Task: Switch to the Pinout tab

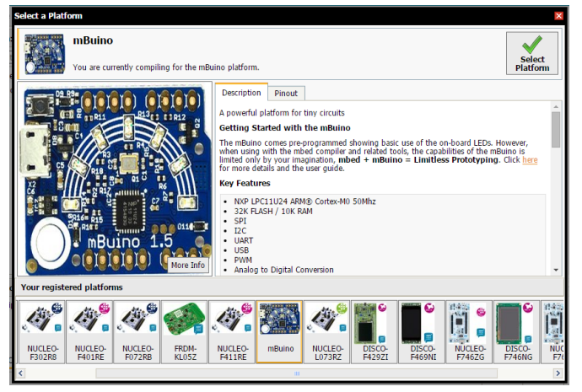Action: click(286, 94)
